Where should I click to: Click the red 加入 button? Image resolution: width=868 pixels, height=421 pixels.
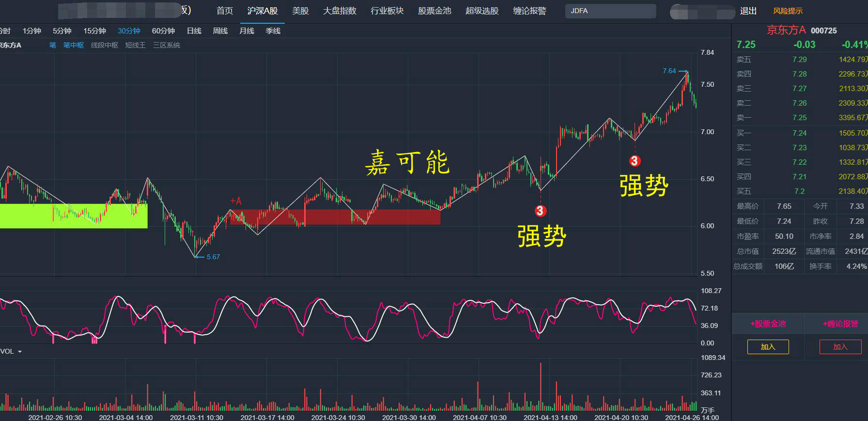[840, 347]
